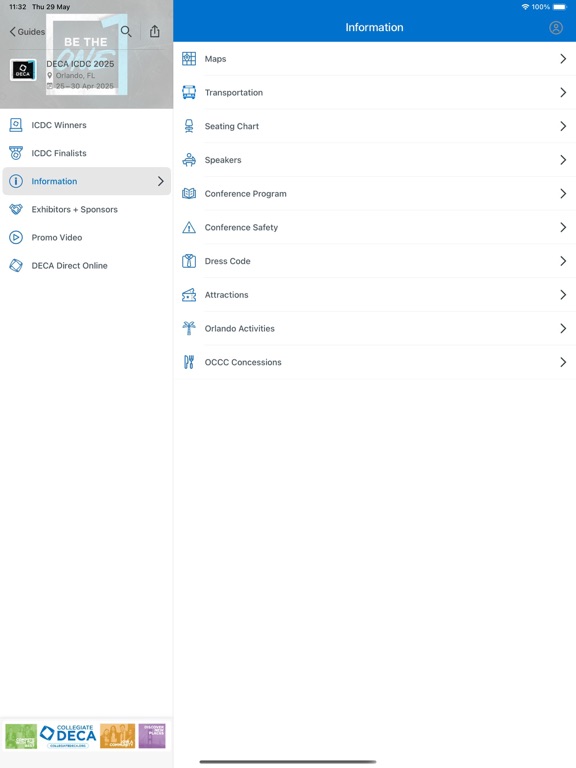The width and height of the screenshot is (576, 768).
Task: Select Information menu item
Action: coord(87,181)
